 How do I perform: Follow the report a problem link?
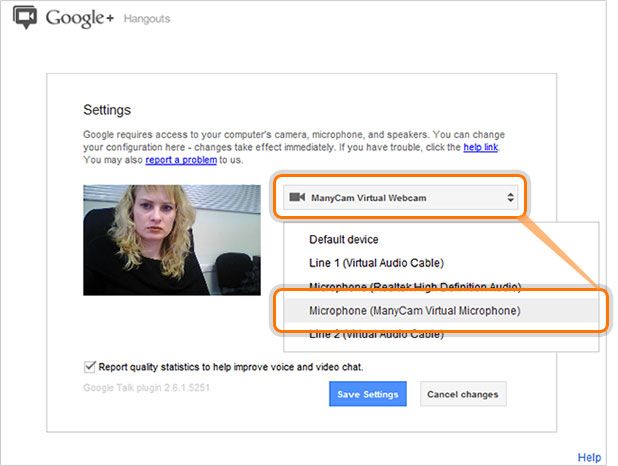[x=181, y=160]
